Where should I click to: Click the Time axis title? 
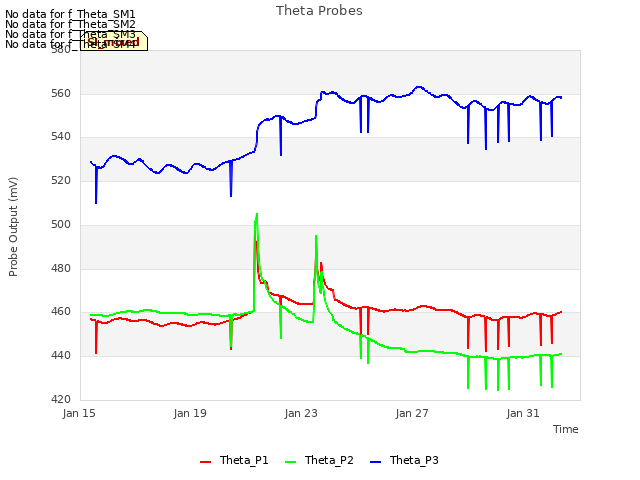click(x=566, y=429)
